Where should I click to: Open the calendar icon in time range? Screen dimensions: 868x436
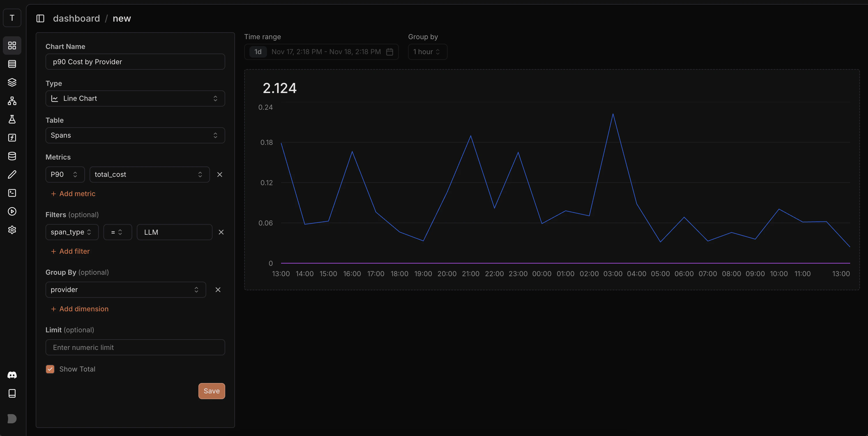click(x=390, y=52)
